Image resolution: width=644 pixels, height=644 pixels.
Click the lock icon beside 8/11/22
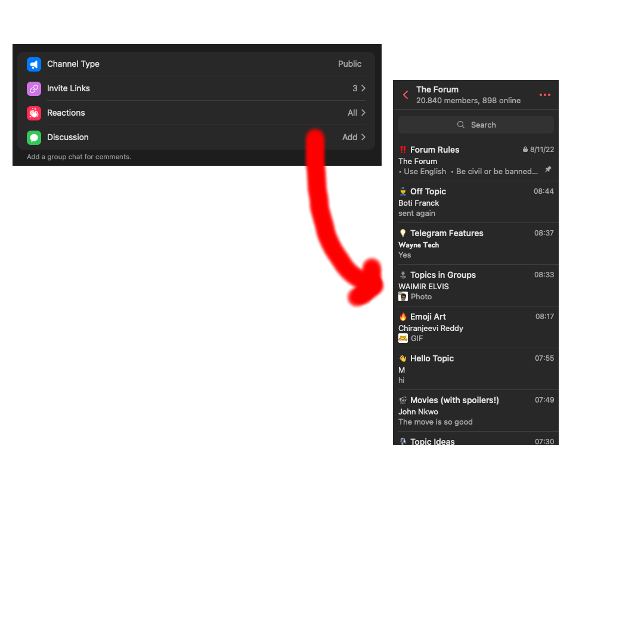coord(525,150)
